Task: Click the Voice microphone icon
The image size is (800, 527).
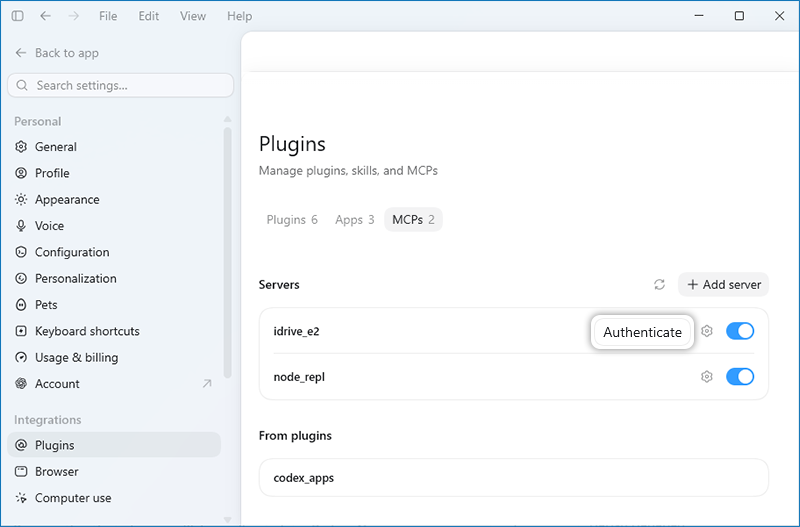Action: click(21, 225)
